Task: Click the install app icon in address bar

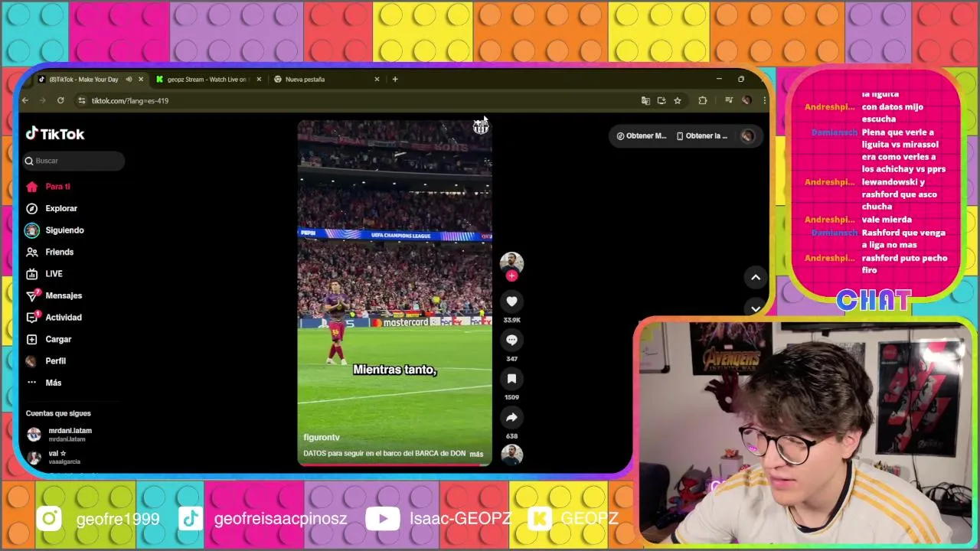Action: tap(661, 101)
